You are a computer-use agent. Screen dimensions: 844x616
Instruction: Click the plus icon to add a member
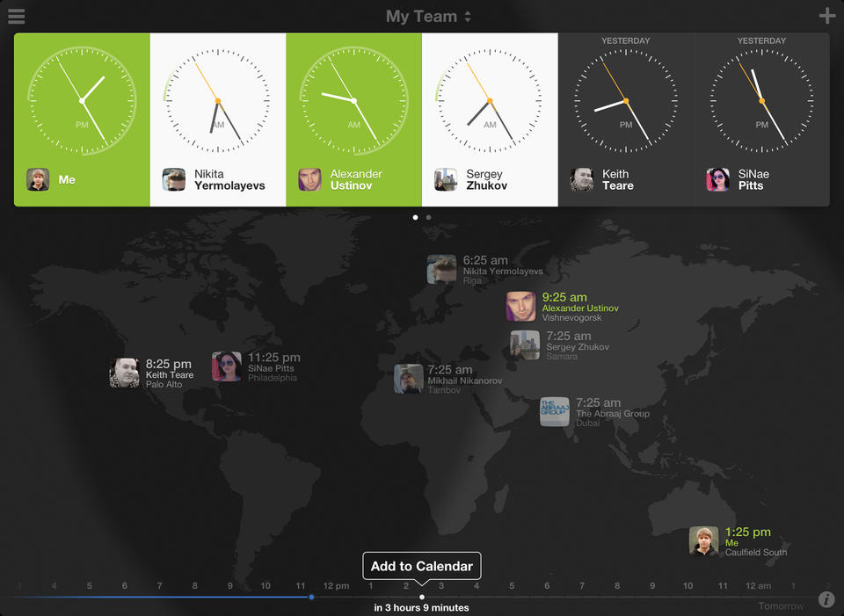point(826,16)
